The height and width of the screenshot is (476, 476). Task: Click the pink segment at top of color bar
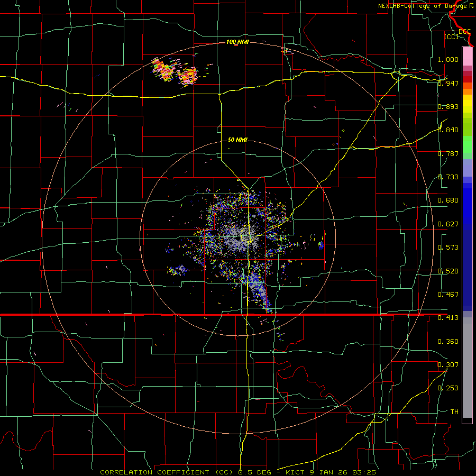[467, 57]
